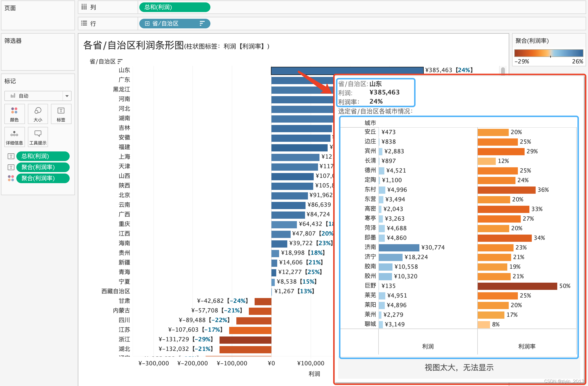588x386 pixels.
Task: Click the 页面 pages shelf header
Action: tap(10, 8)
